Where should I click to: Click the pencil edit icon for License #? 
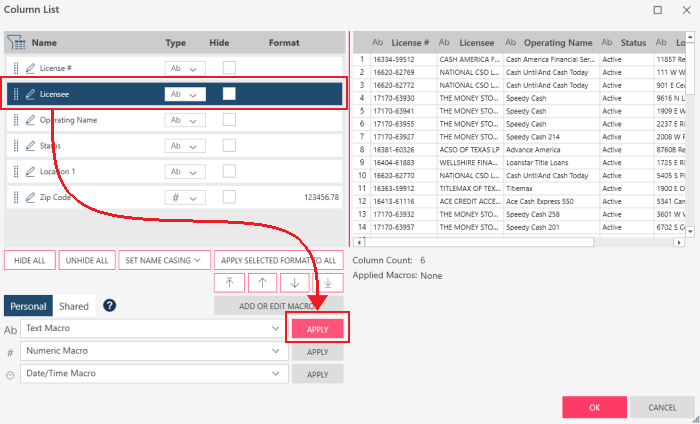click(x=30, y=68)
